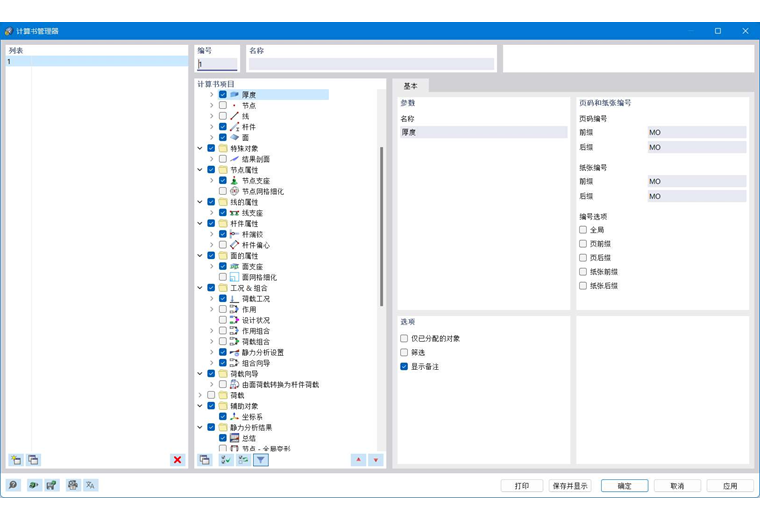Collapse the 线的属性 folder
The image size is (760, 520).
(200, 202)
